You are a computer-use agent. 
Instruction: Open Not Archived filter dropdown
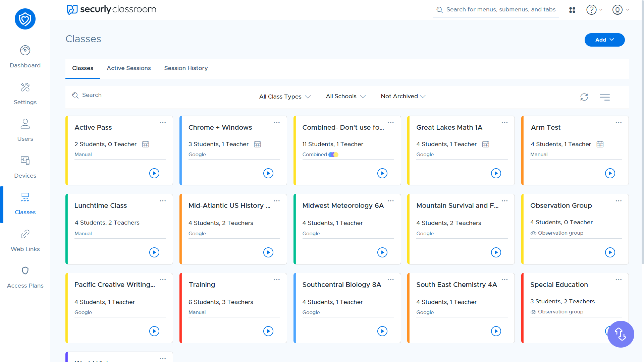coord(403,97)
